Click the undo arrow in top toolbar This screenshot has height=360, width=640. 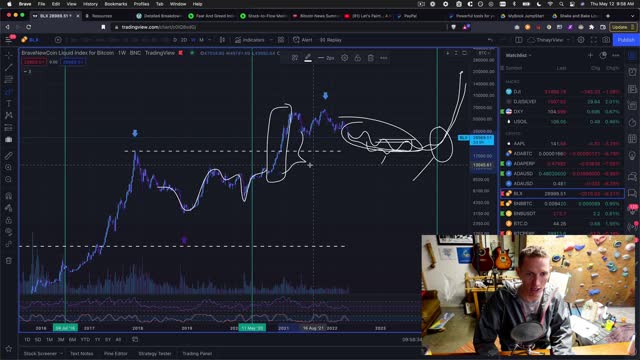[490, 40]
